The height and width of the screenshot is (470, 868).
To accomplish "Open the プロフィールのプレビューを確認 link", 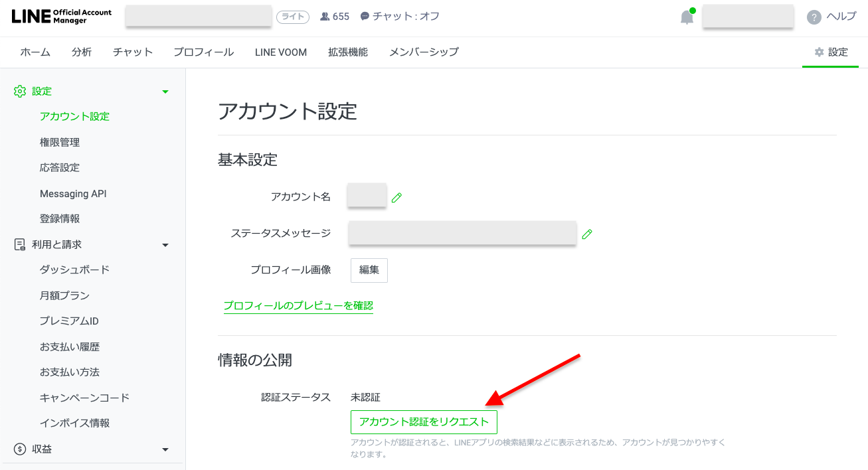I will click(298, 306).
